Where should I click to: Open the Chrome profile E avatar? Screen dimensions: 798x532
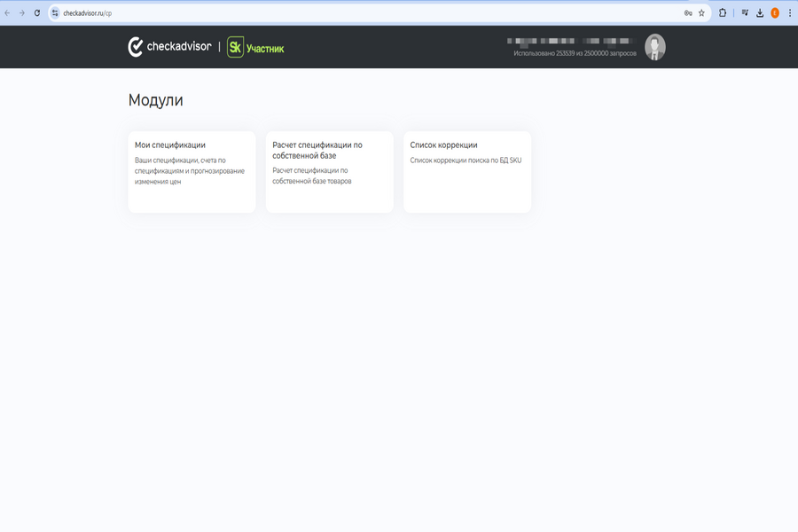775,13
